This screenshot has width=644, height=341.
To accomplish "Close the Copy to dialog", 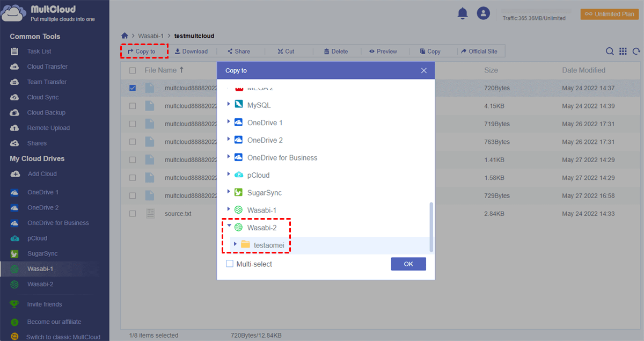I will click(424, 70).
